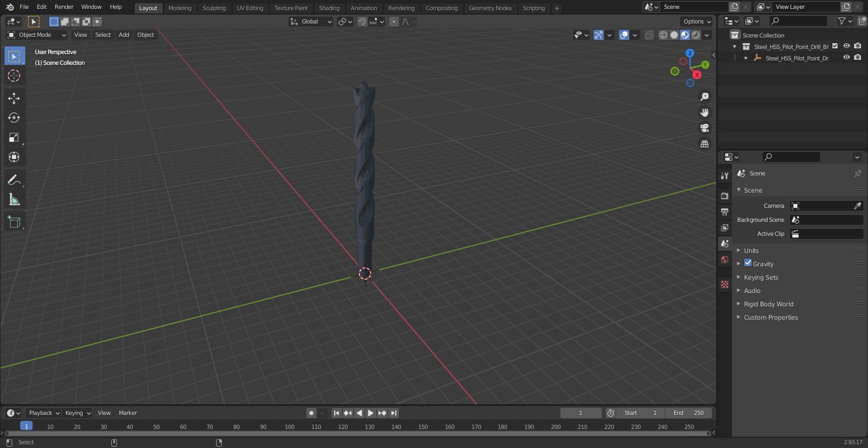This screenshot has width=868, height=448.
Task: Open Object Mode dropdown
Action: click(37, 35)
